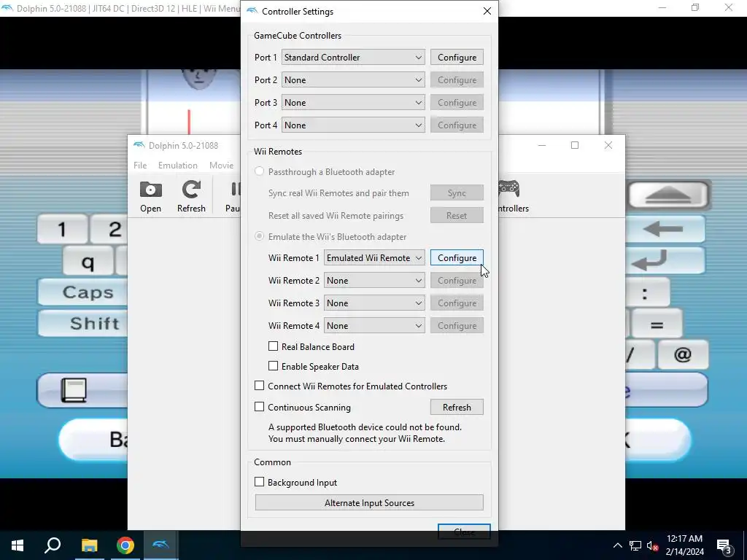Enable Real Balance Board checkbox
Viewport: 747px width, 560px height.
pyautogui.click(x=273, y=346)
